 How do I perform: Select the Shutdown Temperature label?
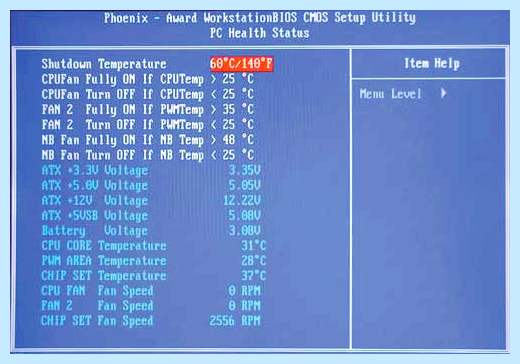[104, 64]
